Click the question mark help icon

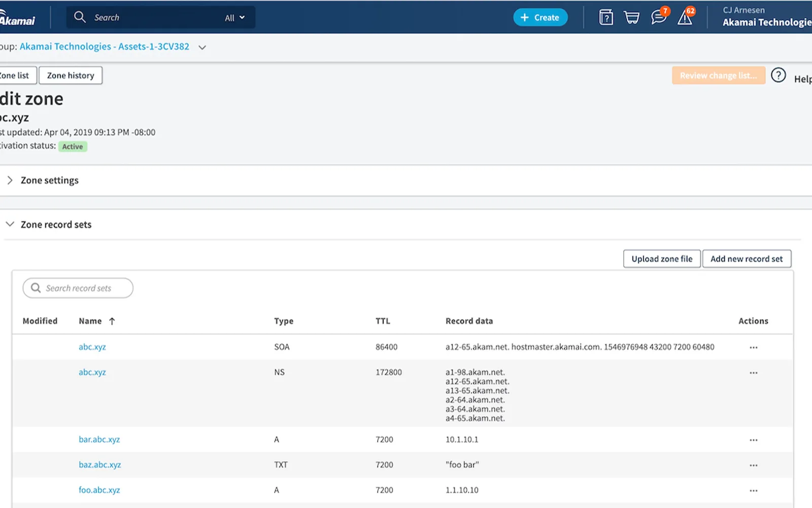779,75
